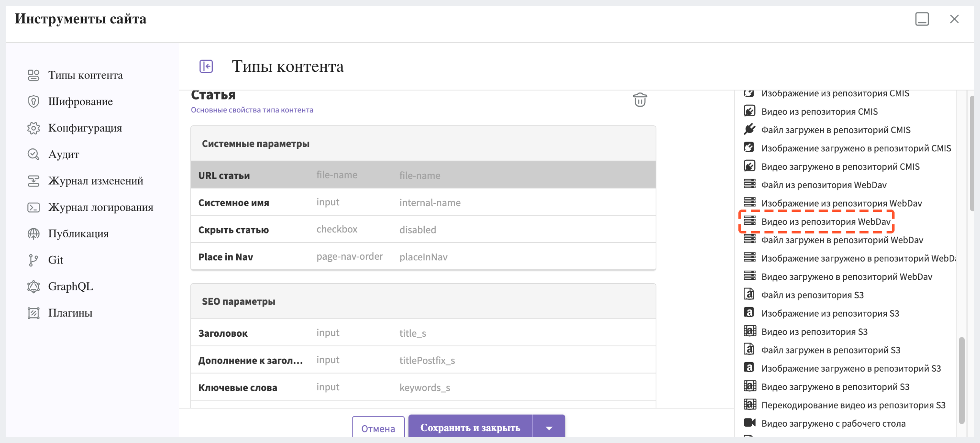Click icon for Изображение из репозитория S3
Image resolution: width=980 pixels, height=443 pixels.
coord(749,312)
